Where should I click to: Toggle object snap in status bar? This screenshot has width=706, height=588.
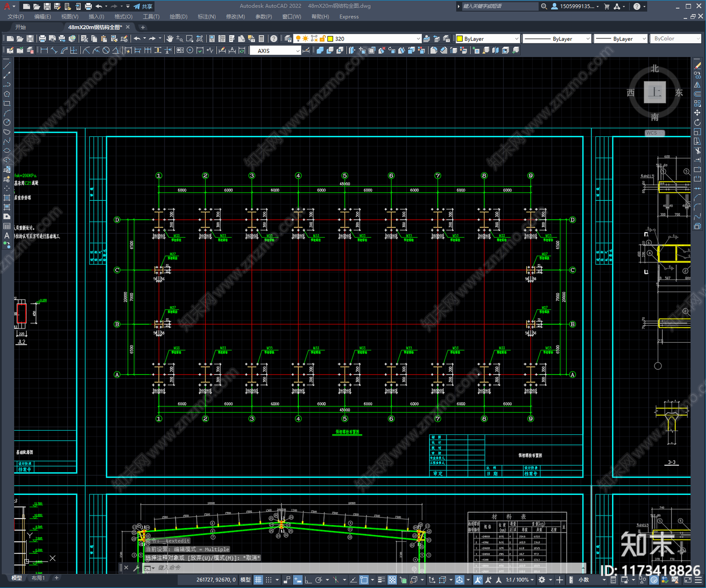[364, 580]
